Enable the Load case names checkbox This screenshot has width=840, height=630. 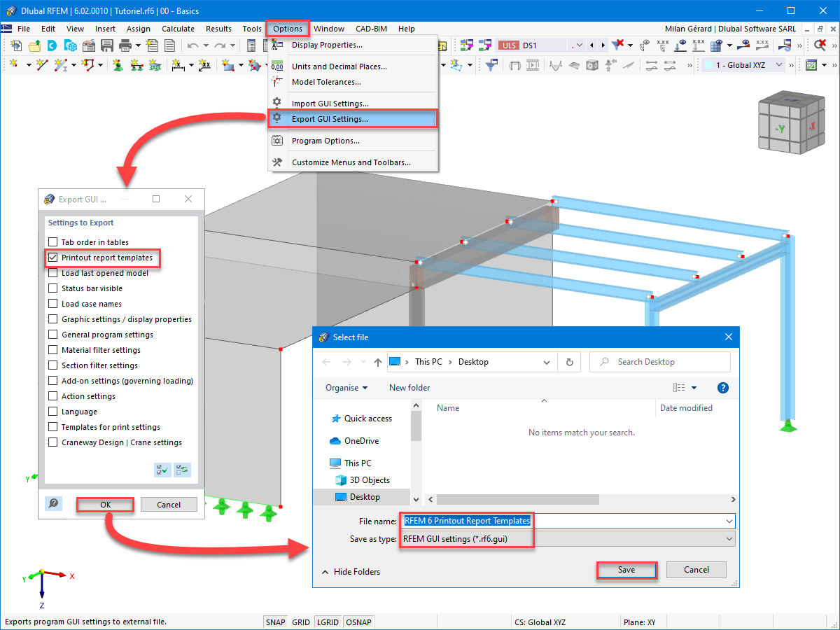click(52, 304)
